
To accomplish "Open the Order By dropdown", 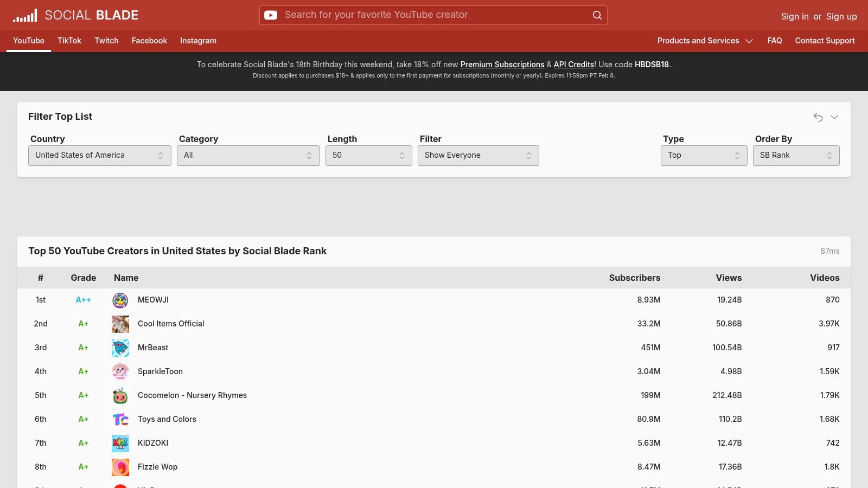I will (796, 156).
